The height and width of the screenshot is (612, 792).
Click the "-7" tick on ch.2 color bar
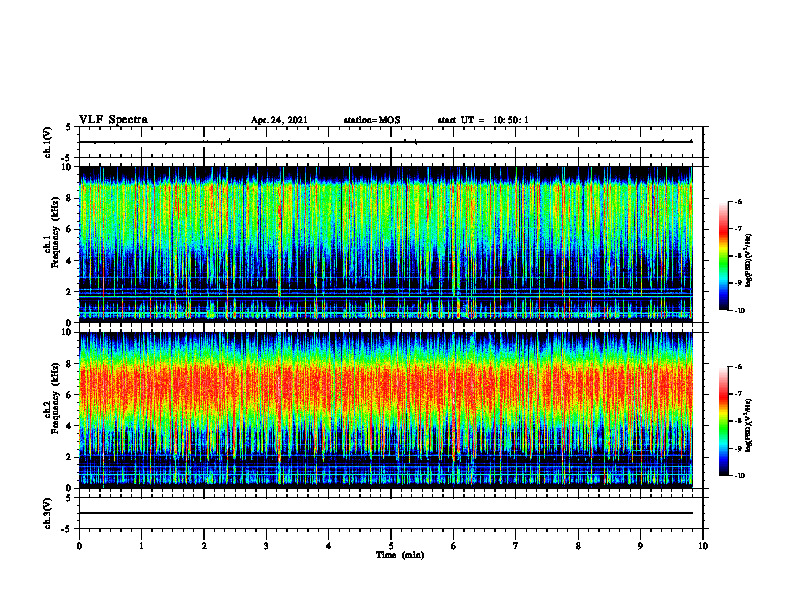click(x=738, y=394)
